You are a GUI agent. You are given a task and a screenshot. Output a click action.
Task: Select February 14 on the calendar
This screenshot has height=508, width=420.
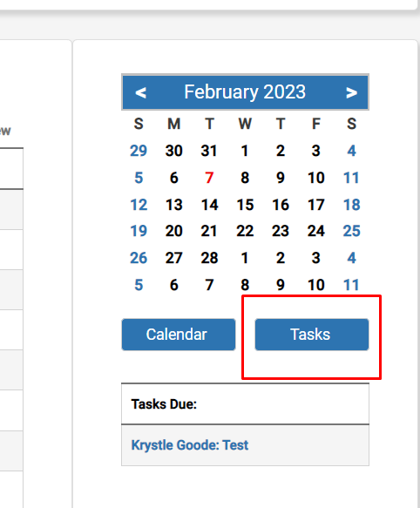pyautogui.click(x=209, y=205)
